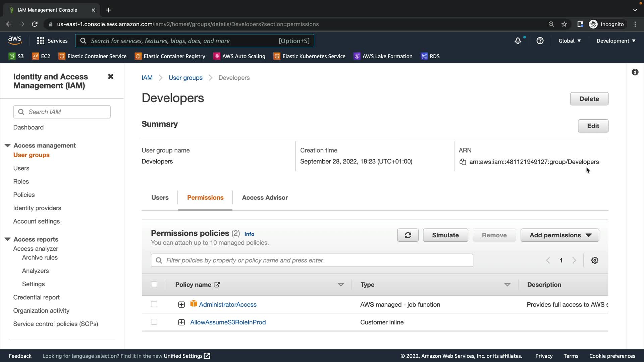This screenshot has height=362, width=644.
Task: Click the AWS logo home icon
Action: pyautogui.click(x=15, y=41)
